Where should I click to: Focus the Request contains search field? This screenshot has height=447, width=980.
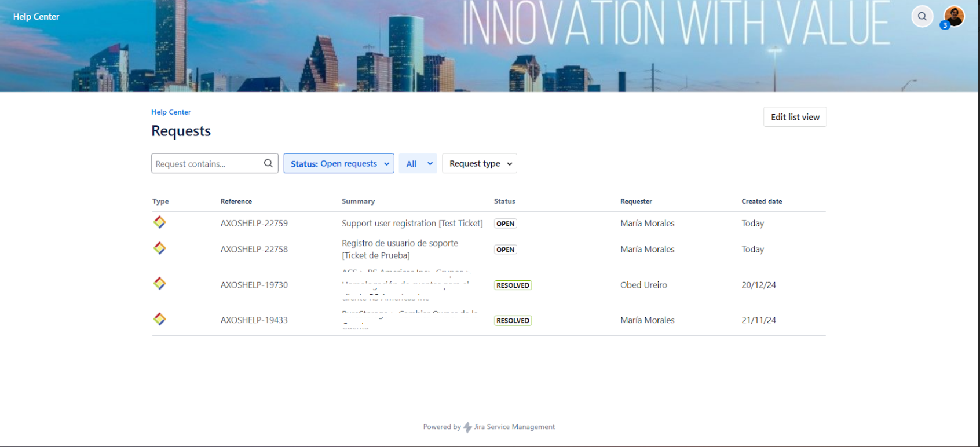click(x=206, y=164)
